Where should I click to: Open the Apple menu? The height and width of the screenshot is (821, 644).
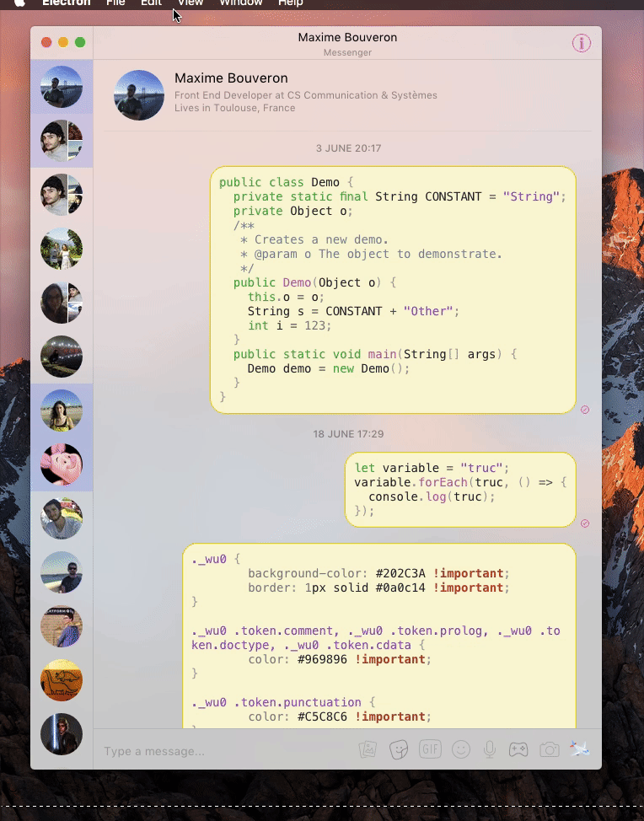19,3
